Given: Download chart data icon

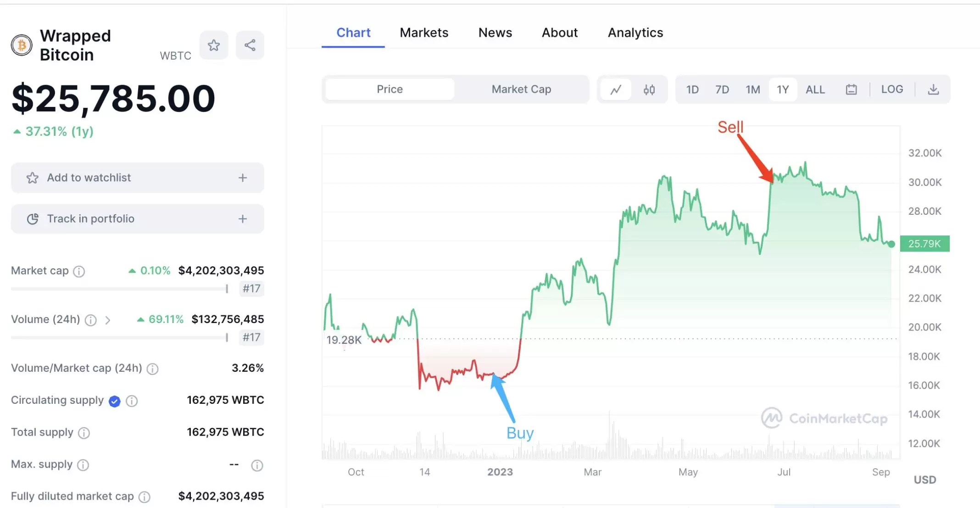Looking at the screenshot, I should point(933,89).
